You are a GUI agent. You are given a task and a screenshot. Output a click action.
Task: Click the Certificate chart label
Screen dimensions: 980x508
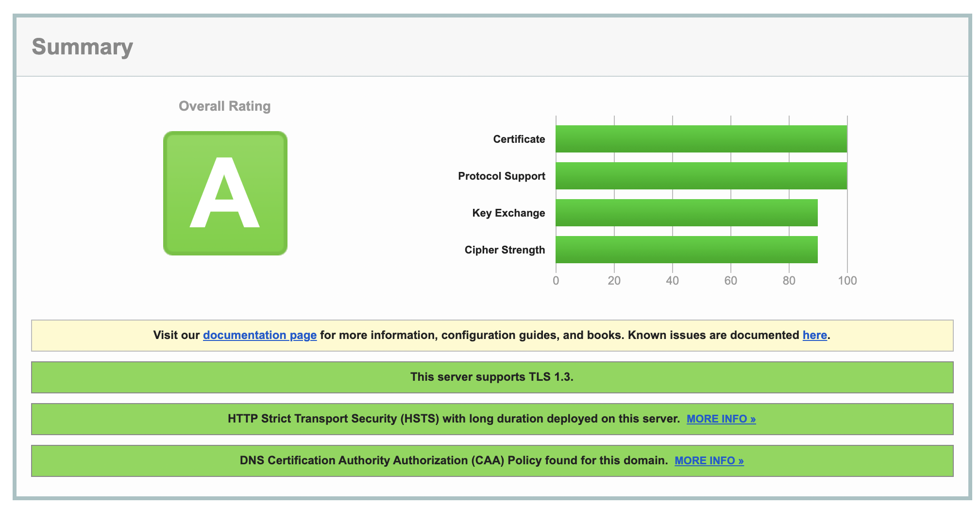pos(519,139)
